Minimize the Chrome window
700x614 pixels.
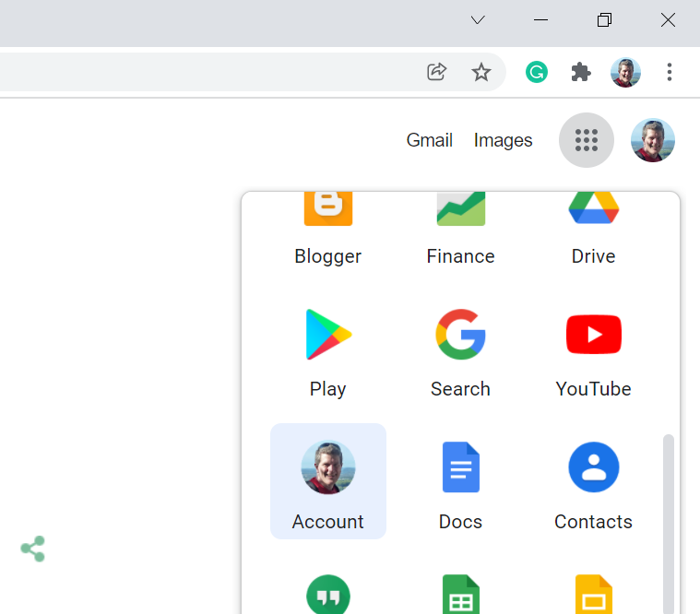coord(540,20)
